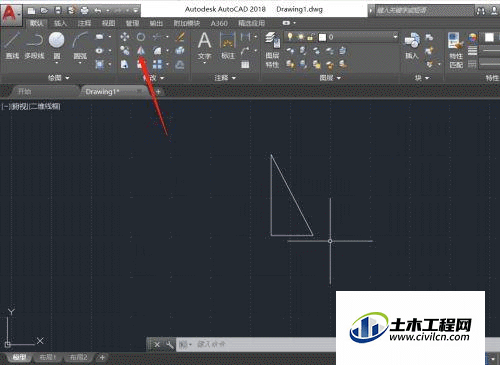
Task: Choose the Copy tool in Modify panel
Action: click(125, 50)
